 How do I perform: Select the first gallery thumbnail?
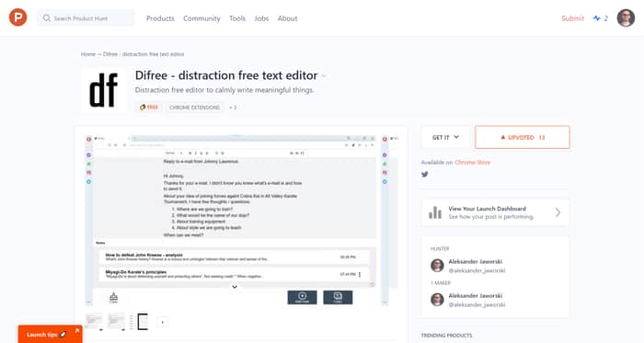click(x=94, y=321)
